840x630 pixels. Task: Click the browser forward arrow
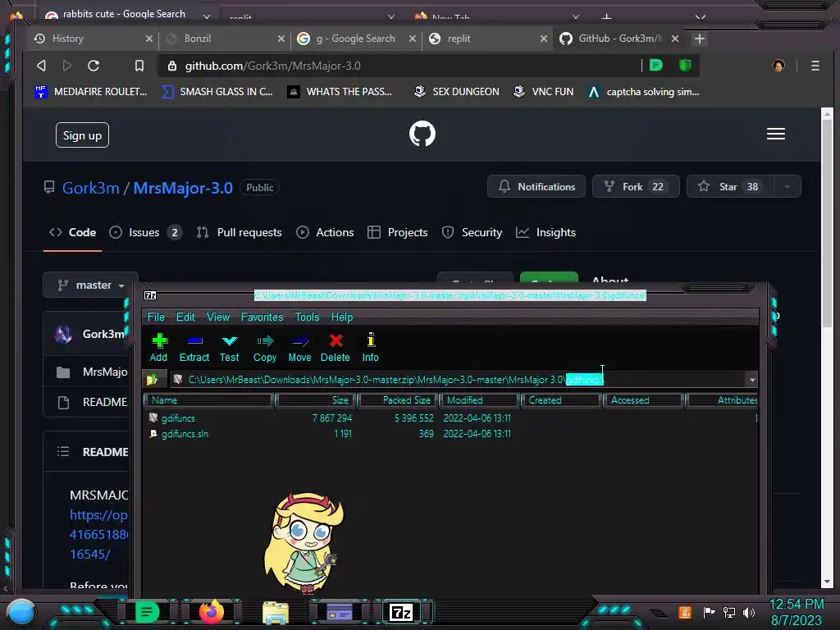pyautogui.click(x=67, y=66)
